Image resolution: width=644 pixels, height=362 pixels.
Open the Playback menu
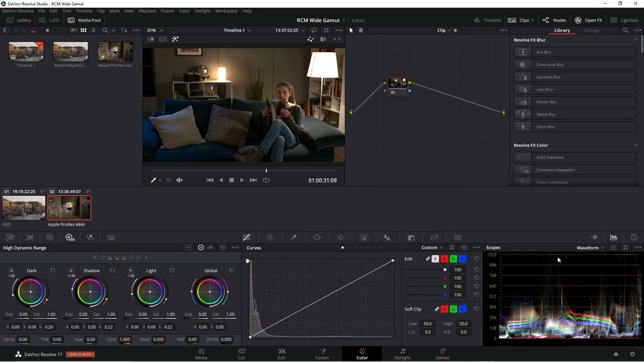point(147,11)
